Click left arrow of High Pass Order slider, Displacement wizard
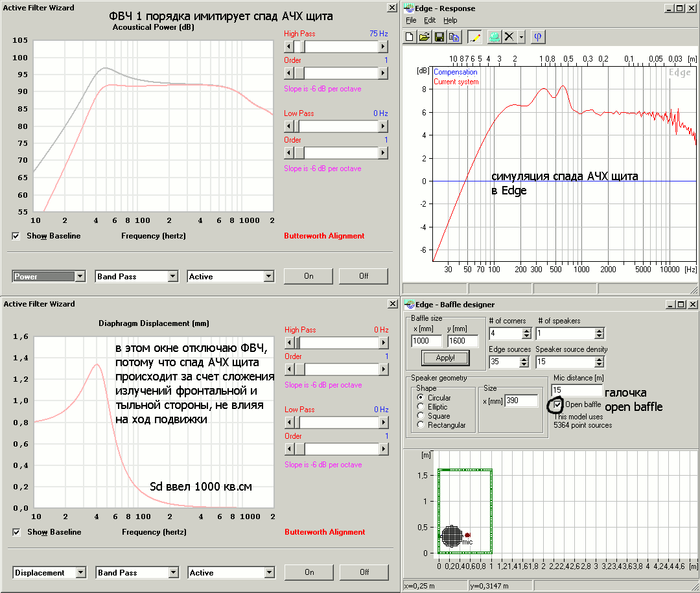 pyautogui.click(x=290, y=369)
